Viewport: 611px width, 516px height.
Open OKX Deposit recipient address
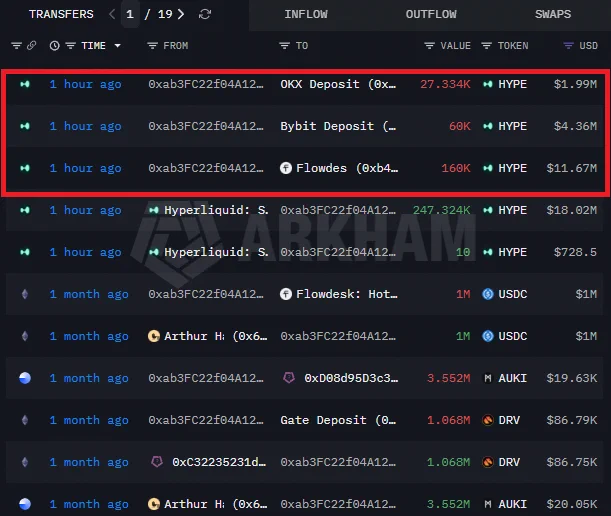[338, 84]
